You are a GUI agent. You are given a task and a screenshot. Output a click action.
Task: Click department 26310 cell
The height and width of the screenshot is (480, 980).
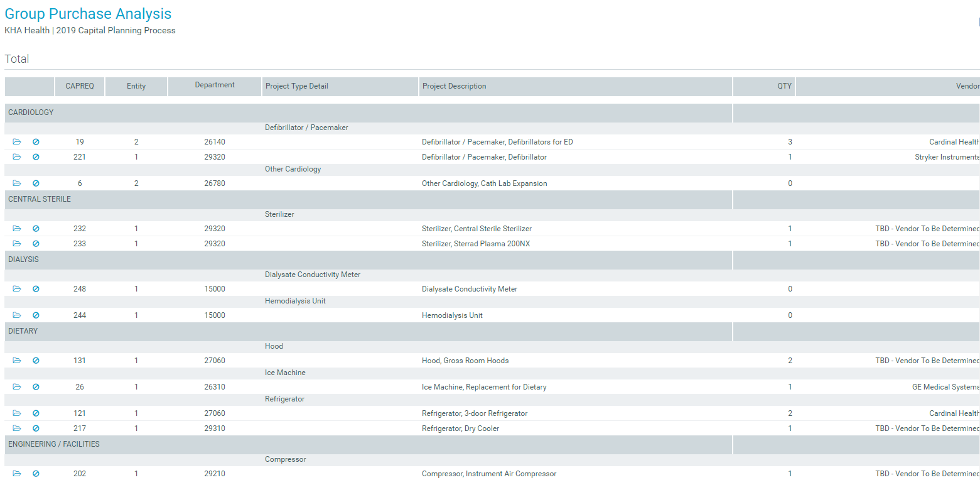[215, 387]
